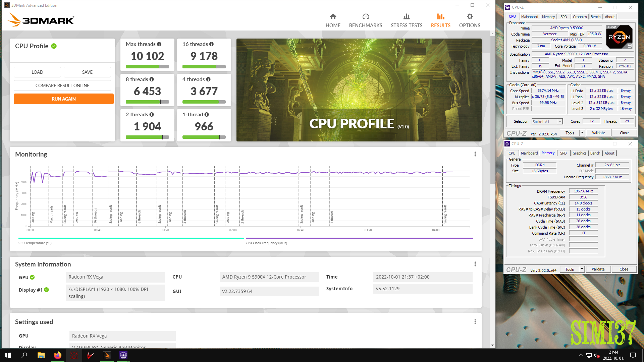
Task: Click Tools button in upper CPU-Z window
Action: click(570, 133)
